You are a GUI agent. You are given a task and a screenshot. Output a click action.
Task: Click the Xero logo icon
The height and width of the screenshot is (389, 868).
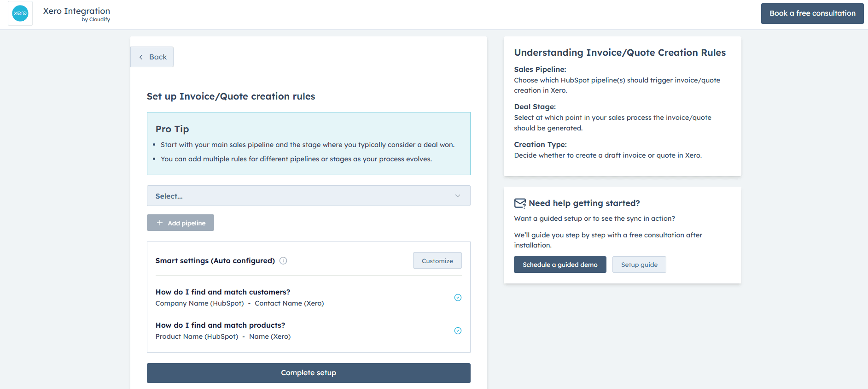click(20, 13)
